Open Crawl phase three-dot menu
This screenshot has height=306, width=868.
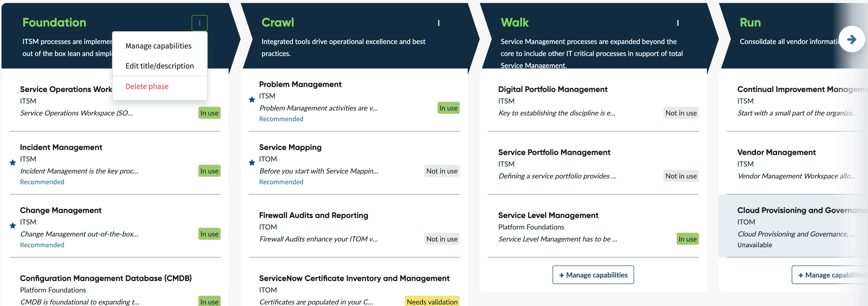pos(439,23)
